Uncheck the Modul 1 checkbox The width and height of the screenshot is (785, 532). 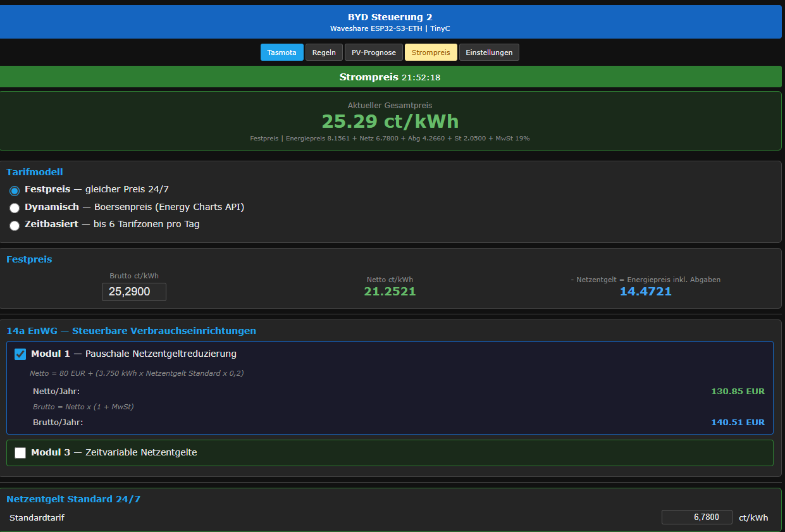[x=20, y=354]
